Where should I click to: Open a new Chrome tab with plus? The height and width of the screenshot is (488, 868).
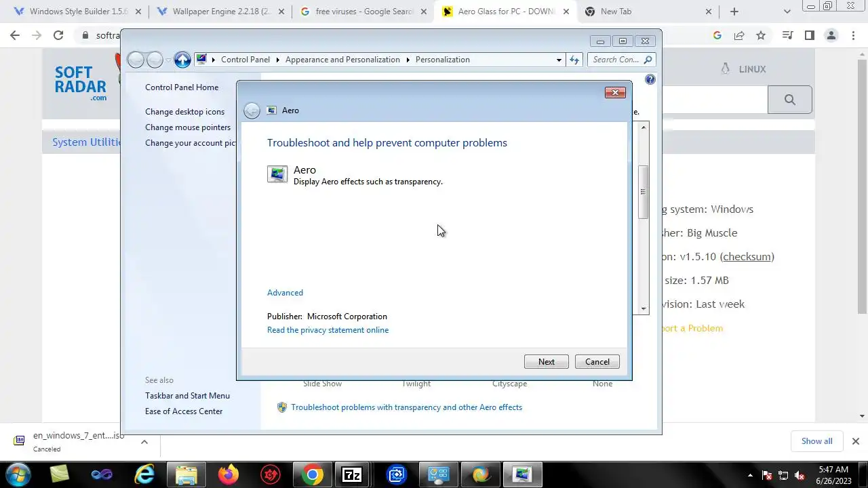(734, 12)
